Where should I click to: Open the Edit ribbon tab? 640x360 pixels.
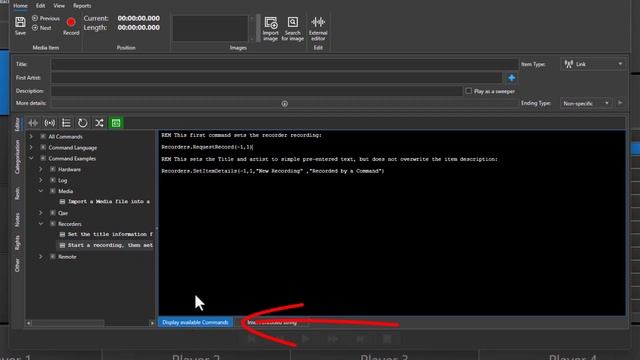click(40, 6)
